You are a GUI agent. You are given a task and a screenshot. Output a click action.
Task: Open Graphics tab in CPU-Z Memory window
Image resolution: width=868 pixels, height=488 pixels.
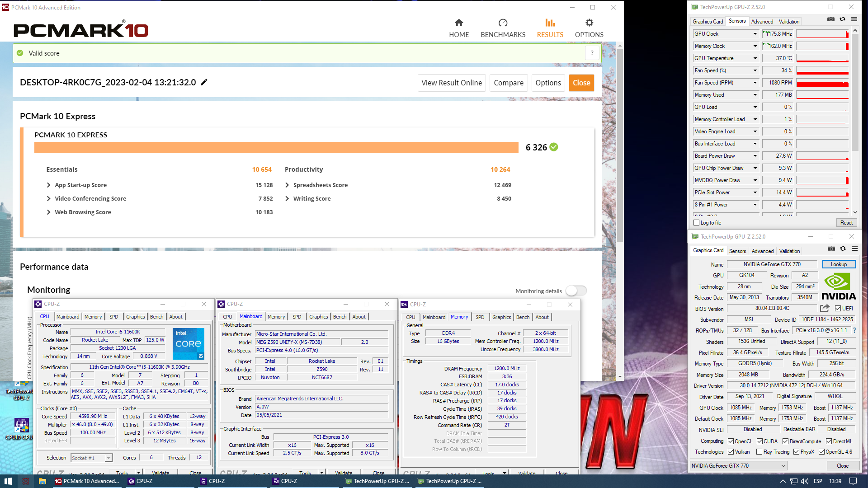click(x=502, y=317)
